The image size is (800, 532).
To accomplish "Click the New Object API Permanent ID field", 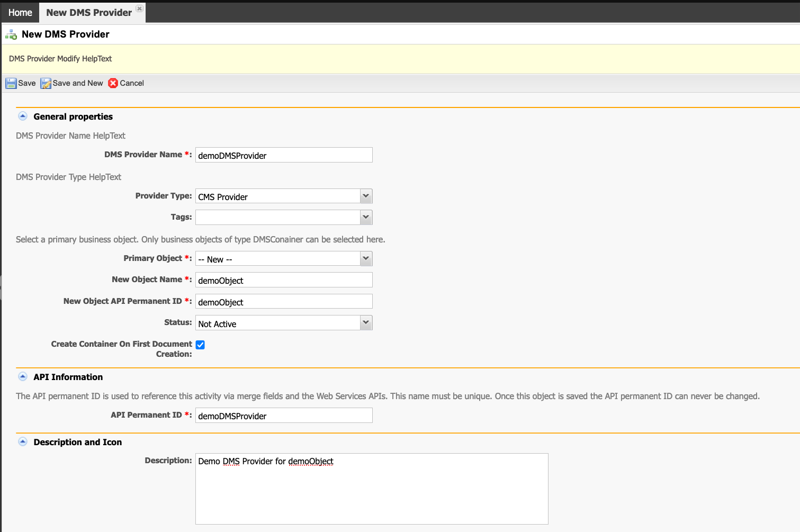I will tap(284, 302).
